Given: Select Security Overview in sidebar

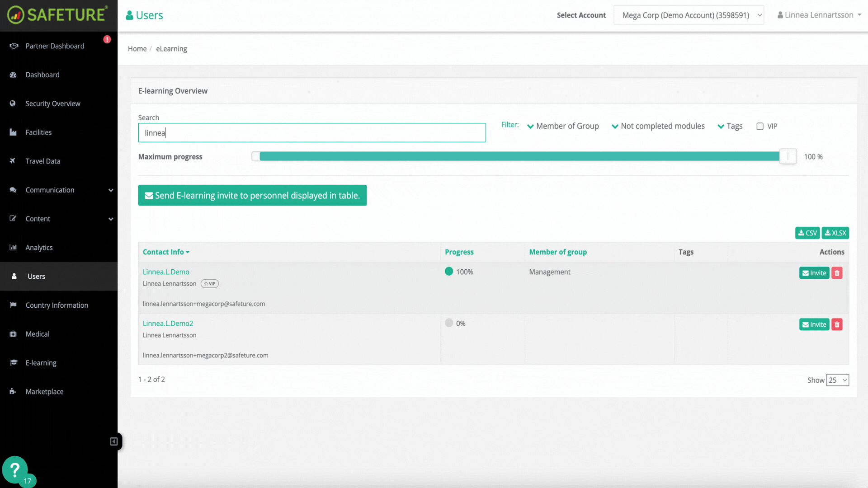Looking at the screenshot, I should coord(53,103).
